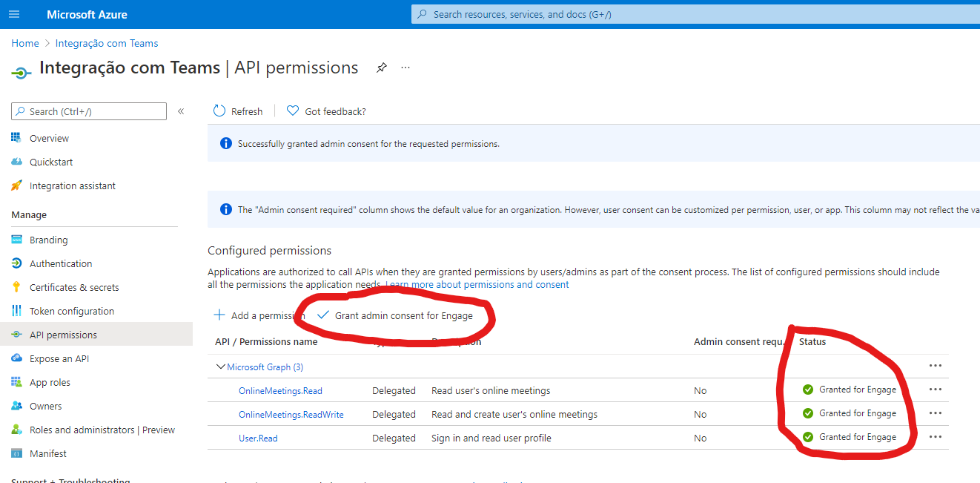Click the Configured permissions heading

270,250
